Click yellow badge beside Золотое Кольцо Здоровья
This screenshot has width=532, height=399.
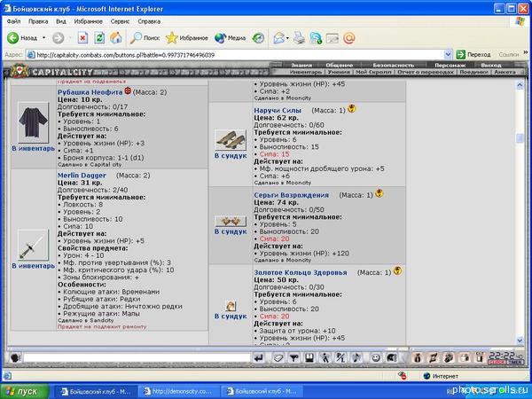[x=397, y=270]
